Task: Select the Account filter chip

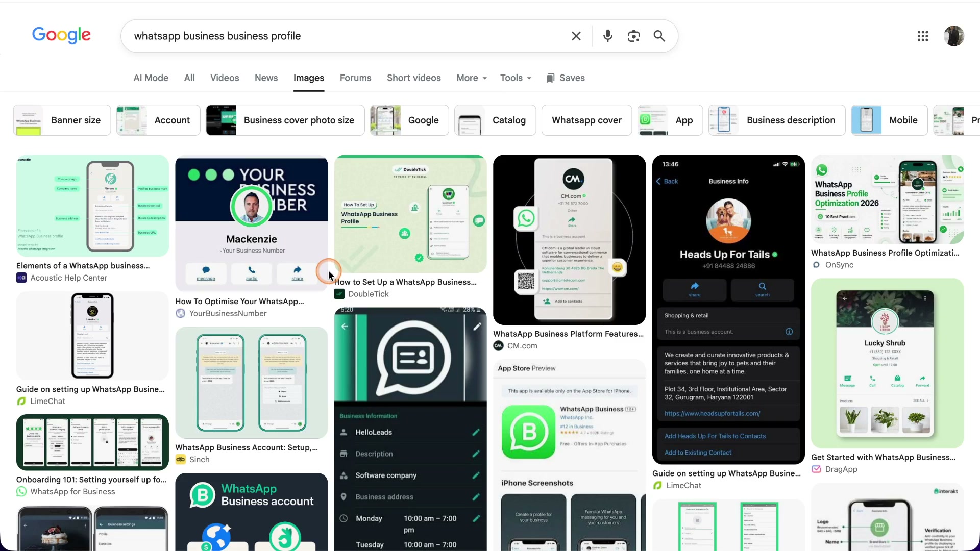Action: (x=158, y=120)
